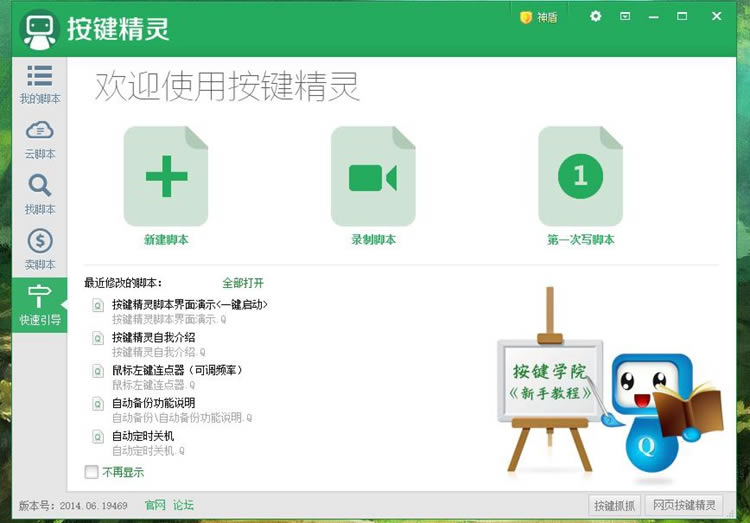The height and width of the screenshot is (523, 750).
Task: Enable the 不再显示 checkbox
Action: coord(92,472)
